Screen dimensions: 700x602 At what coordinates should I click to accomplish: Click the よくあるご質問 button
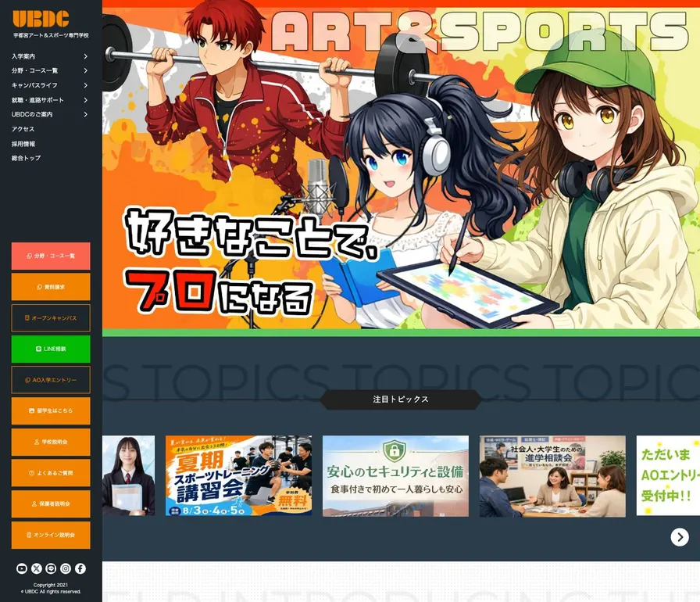(x=51, y=472)
